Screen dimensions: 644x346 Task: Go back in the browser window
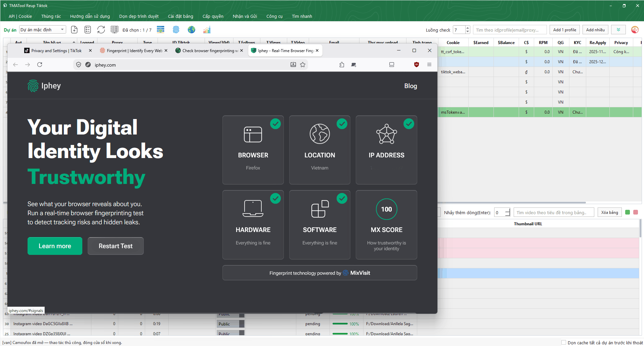point(15,65)
